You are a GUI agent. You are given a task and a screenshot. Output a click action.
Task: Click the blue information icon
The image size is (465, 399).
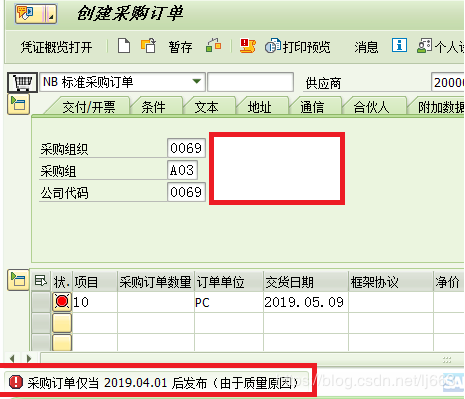(x=399, y=45)
